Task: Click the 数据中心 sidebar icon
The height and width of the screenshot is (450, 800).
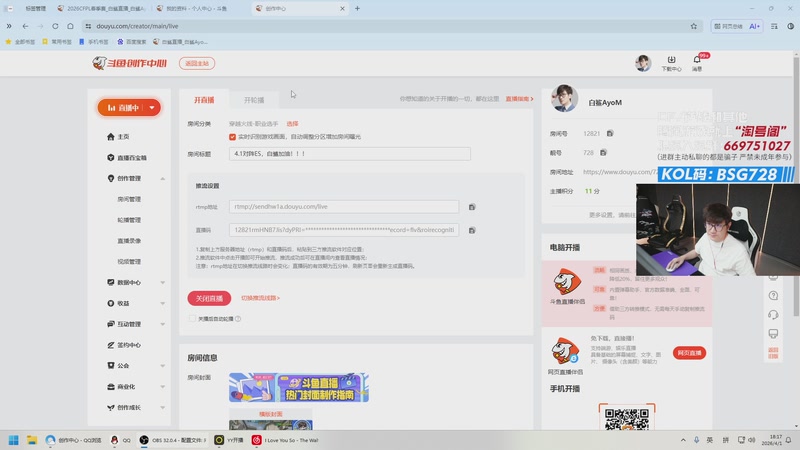Action: click(x=111, y=282)
